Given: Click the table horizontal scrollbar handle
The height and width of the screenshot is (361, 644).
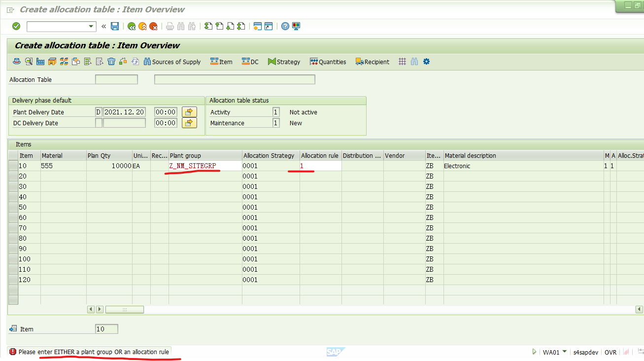Looking at the screenshot, I should pos(125,309).
